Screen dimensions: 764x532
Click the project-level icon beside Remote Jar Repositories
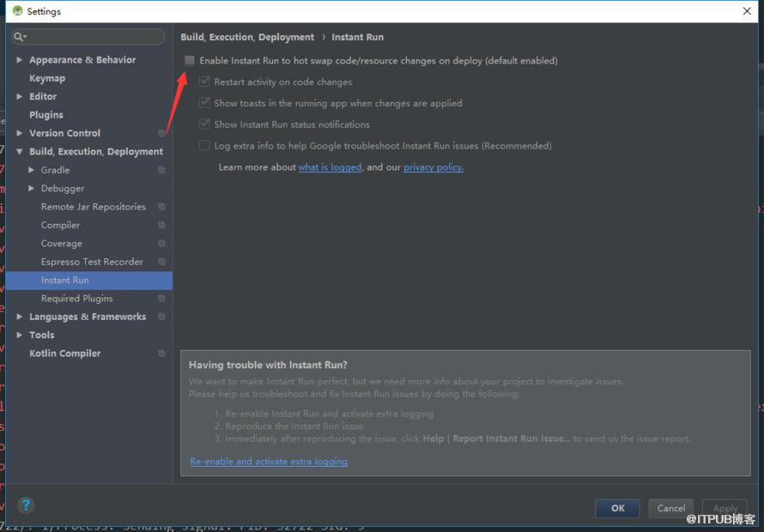pyautogui.click(x=161, y=207)
